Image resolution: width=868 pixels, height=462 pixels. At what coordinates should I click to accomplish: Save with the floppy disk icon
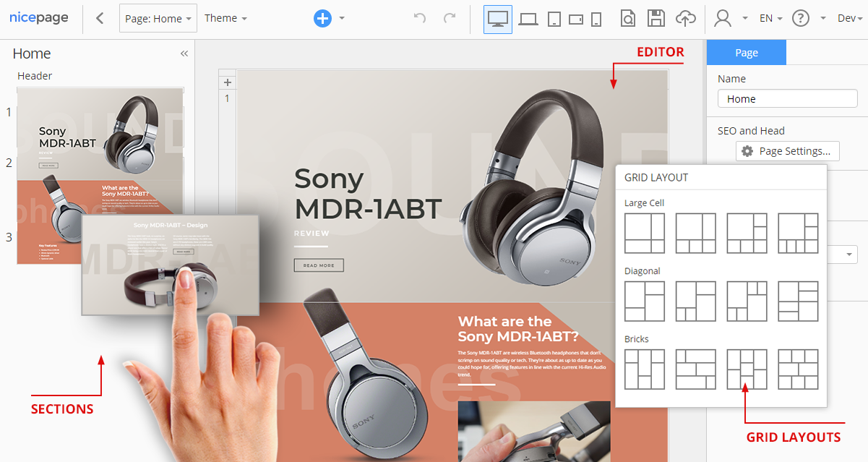tap(656, 19)
